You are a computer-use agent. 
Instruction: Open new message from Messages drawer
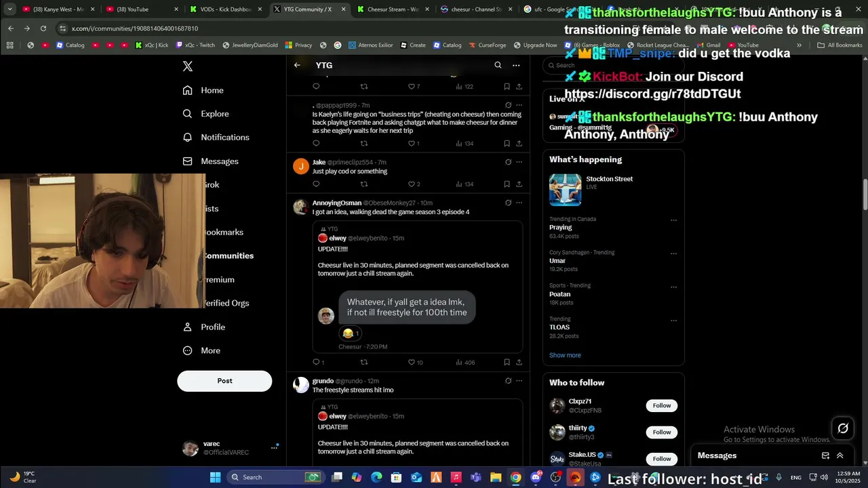click(825, 455)
